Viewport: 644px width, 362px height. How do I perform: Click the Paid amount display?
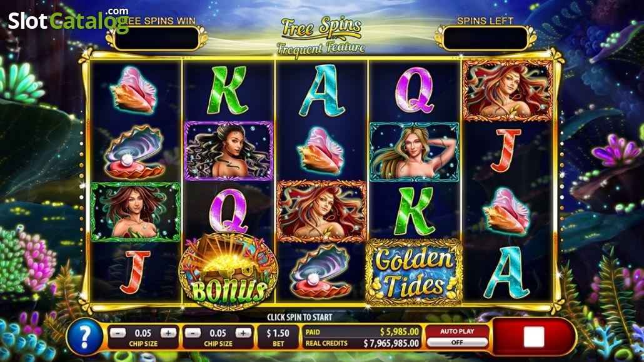click(362, 331)
